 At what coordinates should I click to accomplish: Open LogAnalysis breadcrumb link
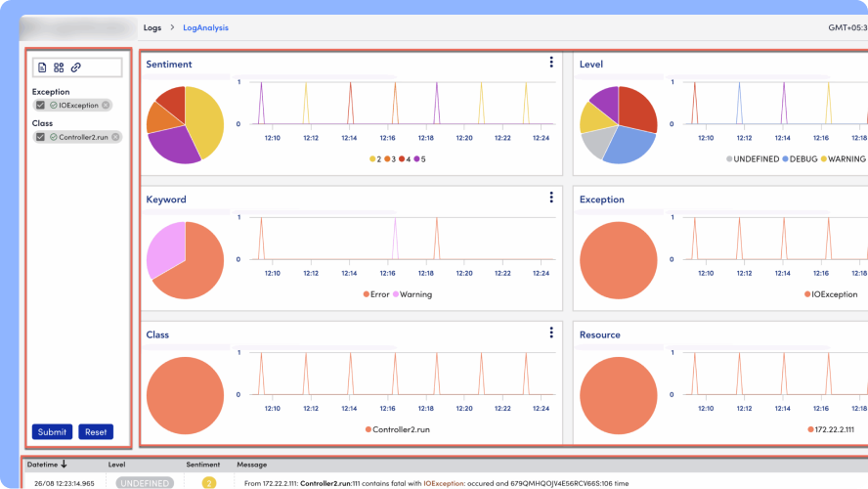[205, 27]
